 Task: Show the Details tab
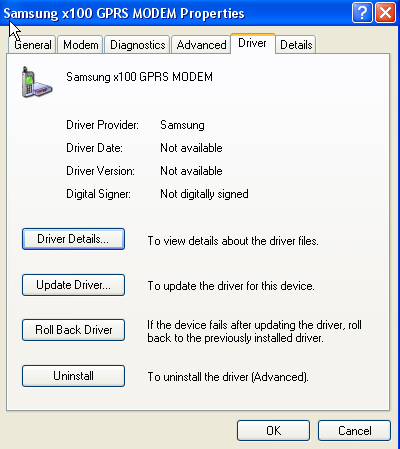(x=296, y=45)
